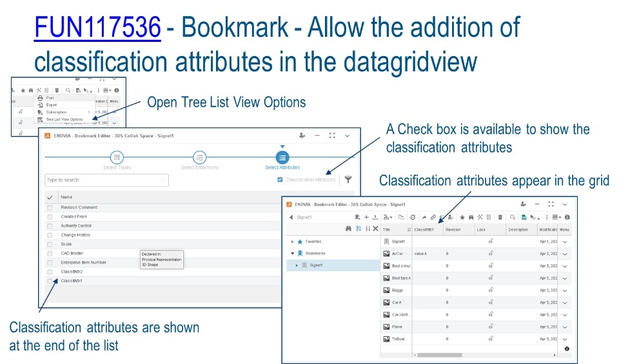
Task: Click the blue database icon in grid toolbar
Action: click(x=524, y=217)
